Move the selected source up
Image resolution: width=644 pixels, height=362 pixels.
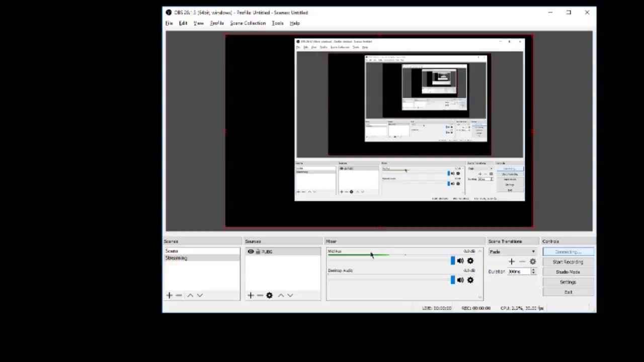point(281,295)
